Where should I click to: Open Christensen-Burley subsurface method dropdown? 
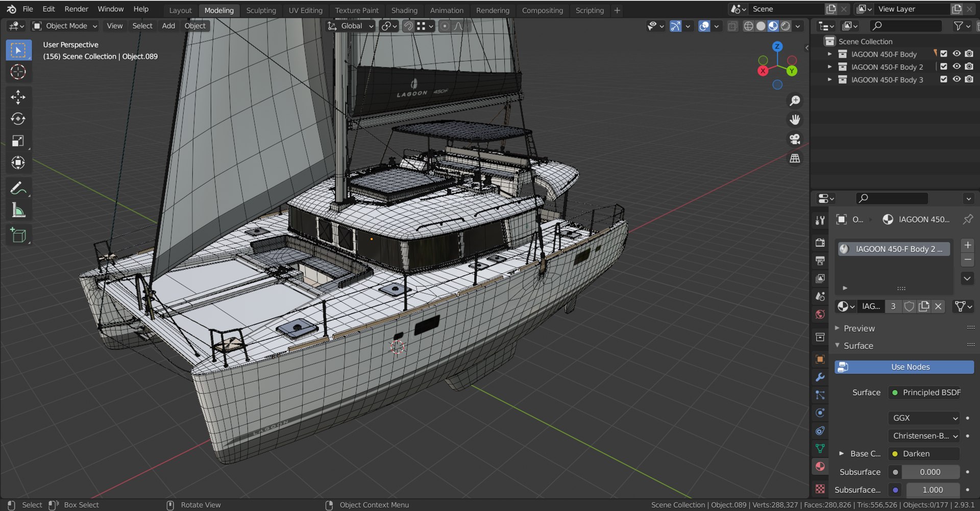pos(924,436)
